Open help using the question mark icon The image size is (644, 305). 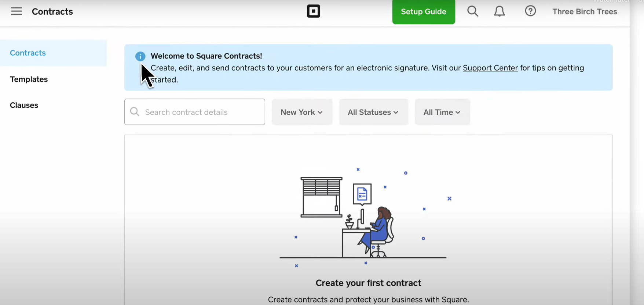point(530,11)
